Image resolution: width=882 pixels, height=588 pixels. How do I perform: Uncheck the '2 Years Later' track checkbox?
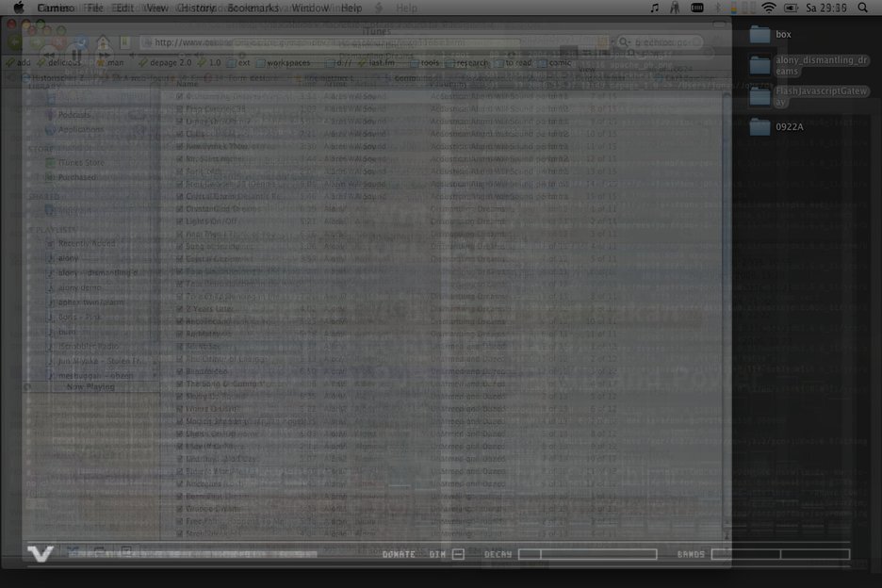click(179, 309)
